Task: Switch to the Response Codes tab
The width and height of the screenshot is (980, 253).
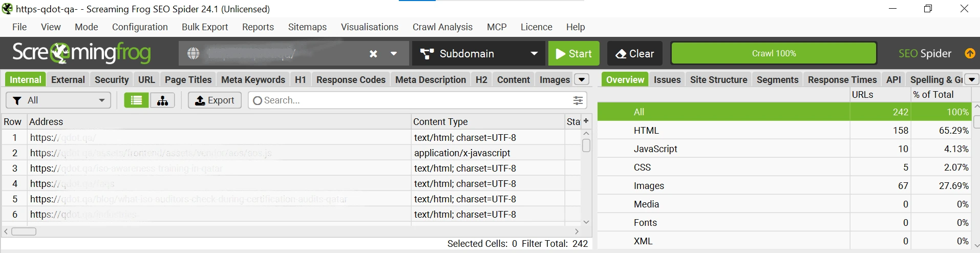Action: [351, 79]
